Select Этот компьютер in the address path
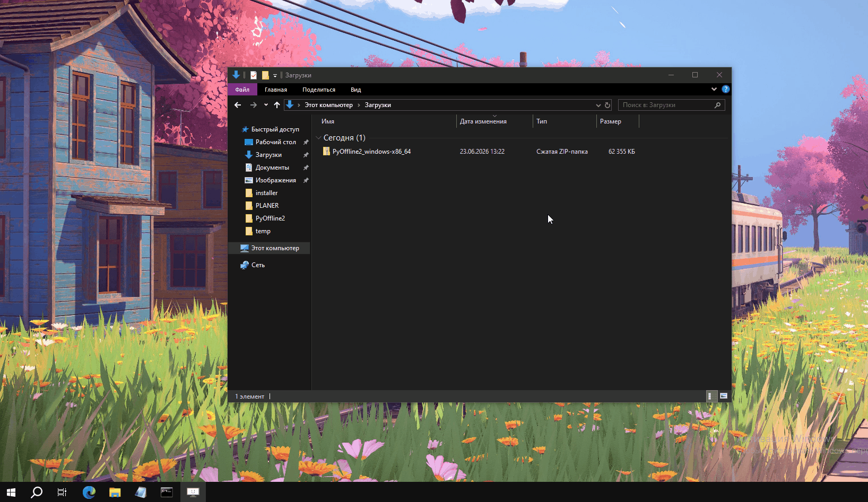The width and height of the screenshot is (868, 502). click(x=329, y=105)
